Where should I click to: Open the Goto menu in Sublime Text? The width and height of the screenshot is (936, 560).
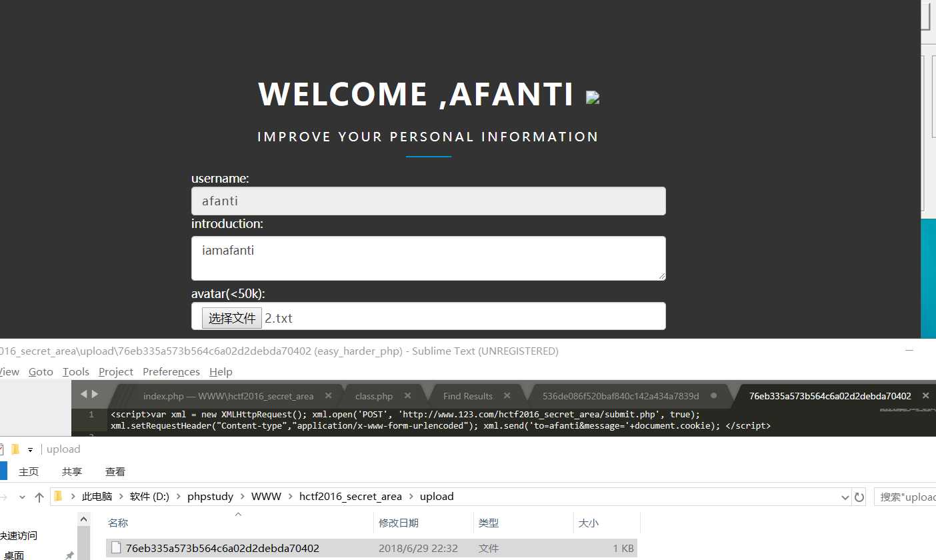(41, 371)
